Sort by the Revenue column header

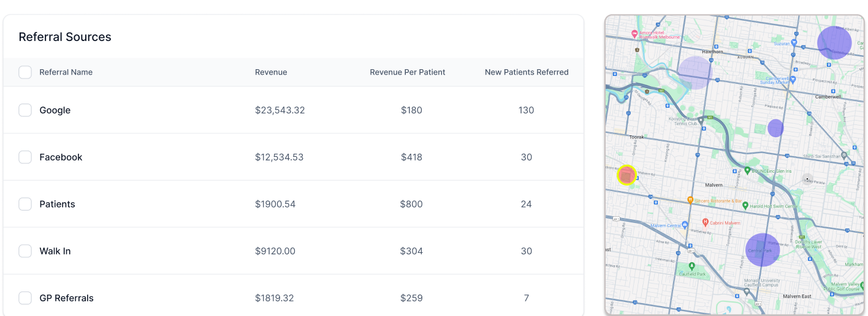pos(271,72)
